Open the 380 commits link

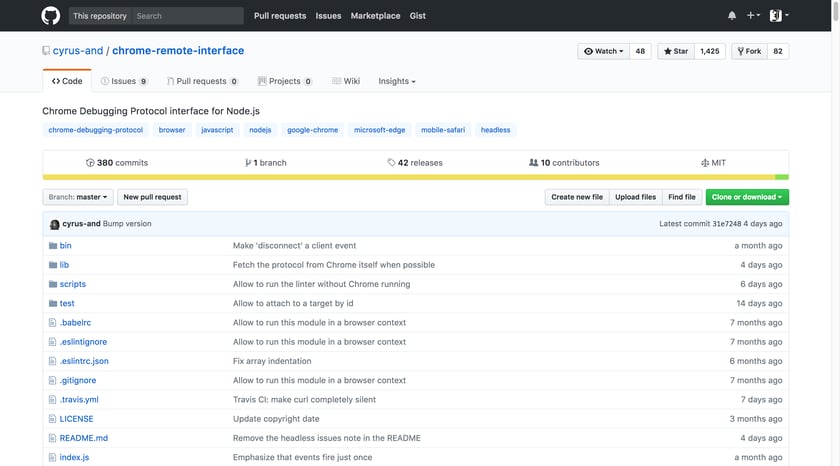tap(117, 163)
